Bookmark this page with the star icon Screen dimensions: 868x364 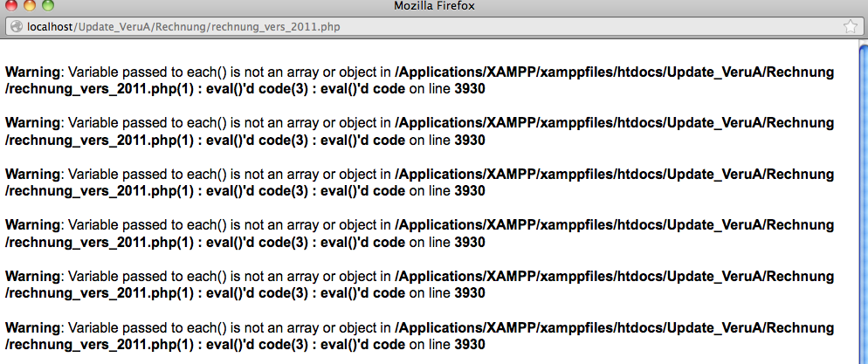(850, 27)
